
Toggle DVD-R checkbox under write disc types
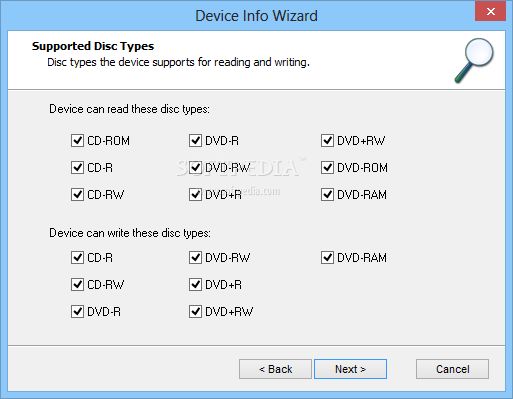tap(77, 312)
